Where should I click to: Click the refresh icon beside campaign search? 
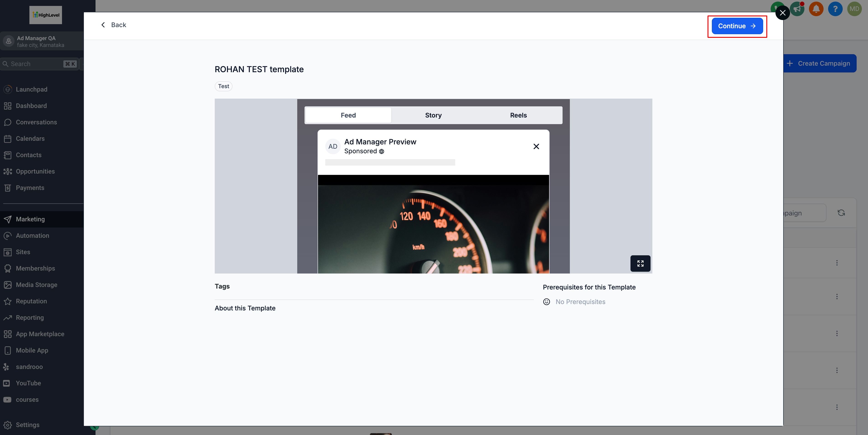pos(841,213)
